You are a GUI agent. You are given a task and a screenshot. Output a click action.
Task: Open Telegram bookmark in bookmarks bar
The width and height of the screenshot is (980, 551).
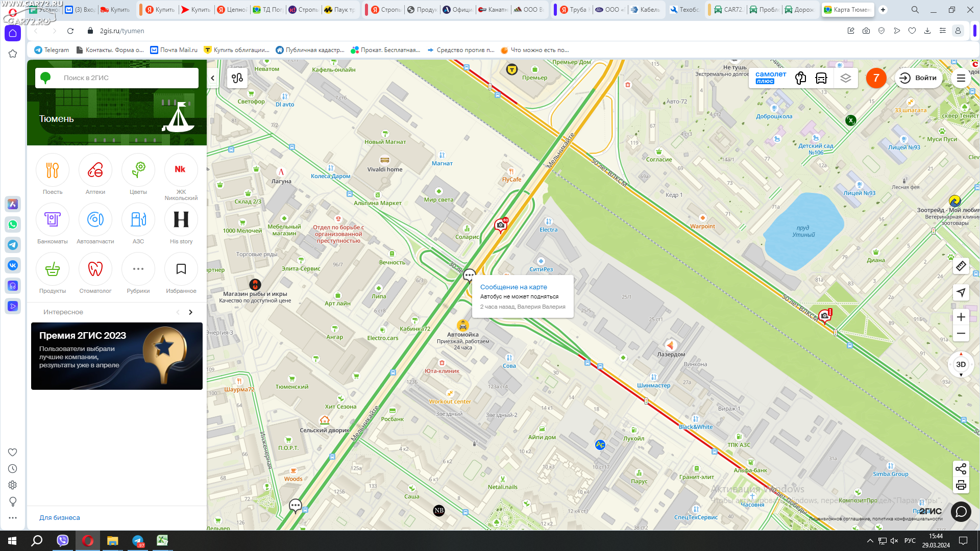pyautogui.click(x=52, y=50)
